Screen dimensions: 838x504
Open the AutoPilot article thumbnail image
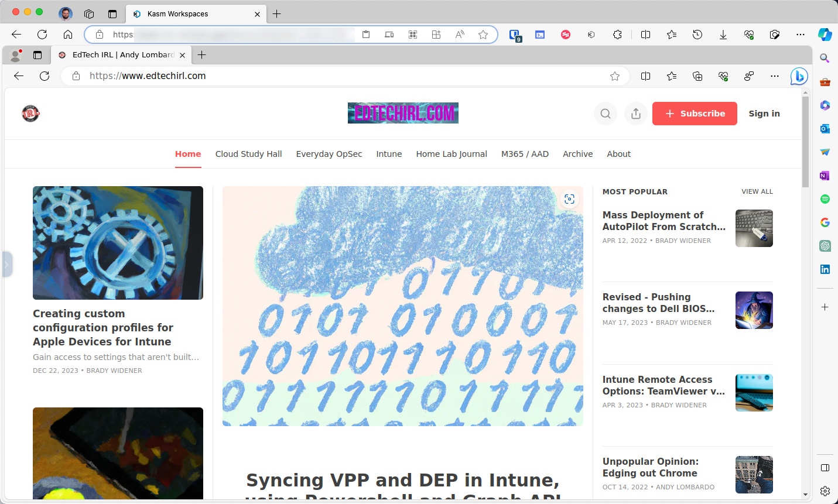(754, 228)
